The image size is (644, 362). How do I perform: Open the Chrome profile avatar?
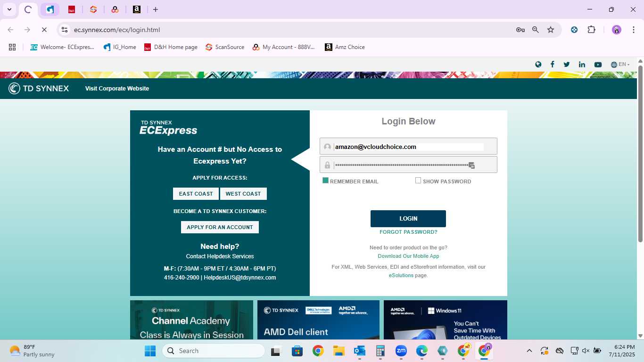(x=617, y=30)
